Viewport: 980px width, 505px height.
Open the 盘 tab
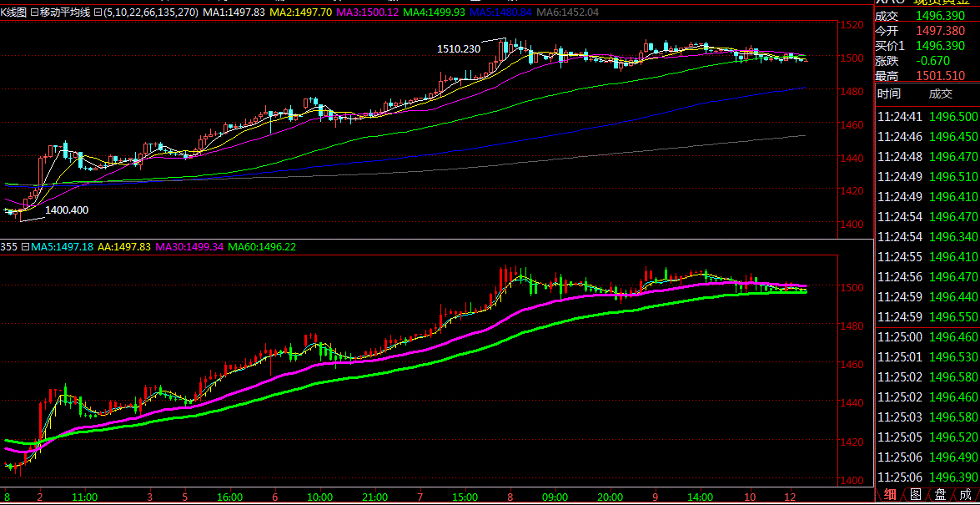[x=940, y=494]
